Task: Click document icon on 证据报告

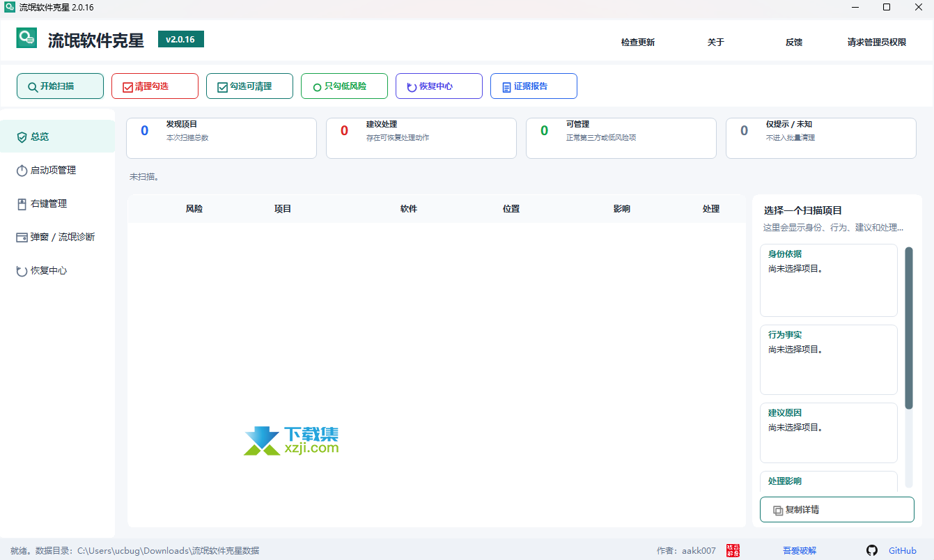Action: click(506, 87)
